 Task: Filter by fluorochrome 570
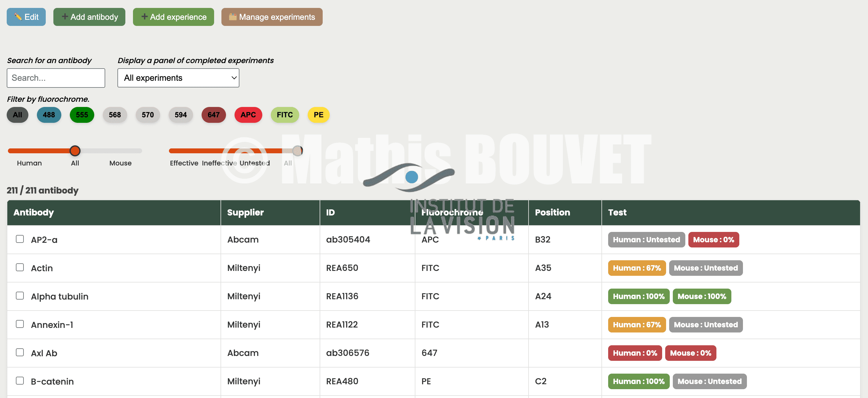coord(148,115)
